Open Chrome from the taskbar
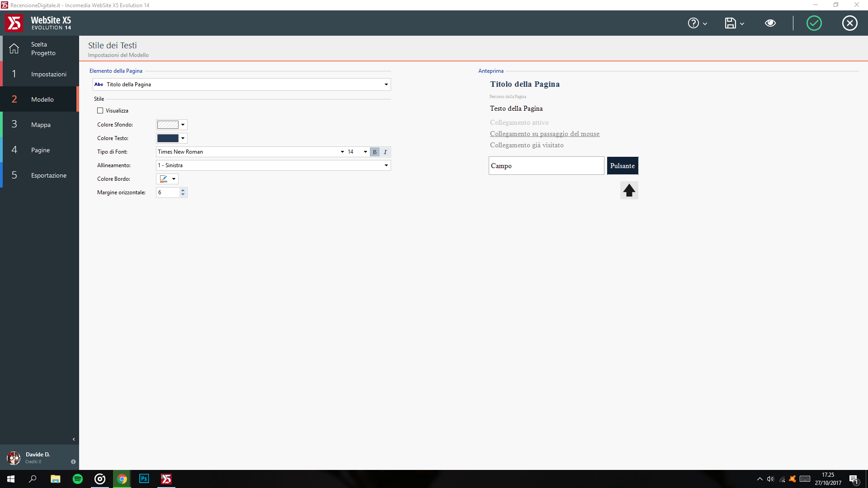 coord(122,479)
